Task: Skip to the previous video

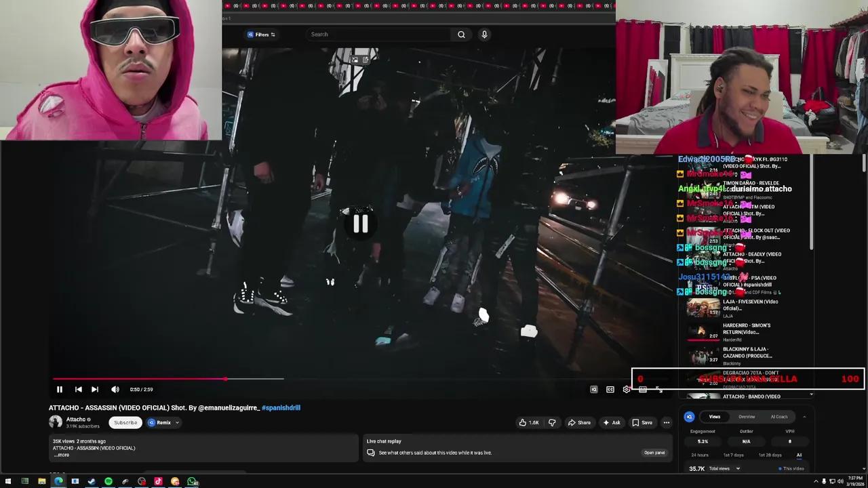Action: pos(79,389)
